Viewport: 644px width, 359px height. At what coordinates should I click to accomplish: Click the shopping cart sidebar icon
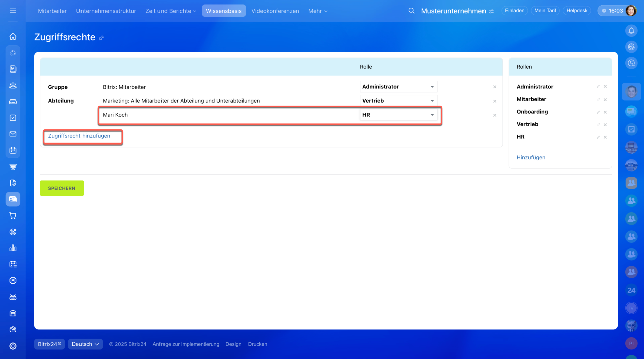pos(13,216)
